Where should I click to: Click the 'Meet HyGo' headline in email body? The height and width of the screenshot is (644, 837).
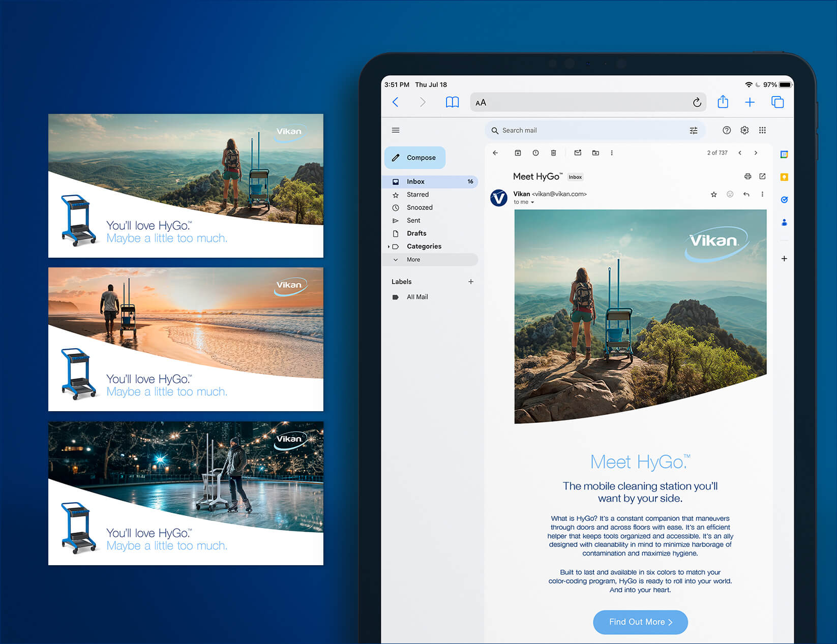640,462
